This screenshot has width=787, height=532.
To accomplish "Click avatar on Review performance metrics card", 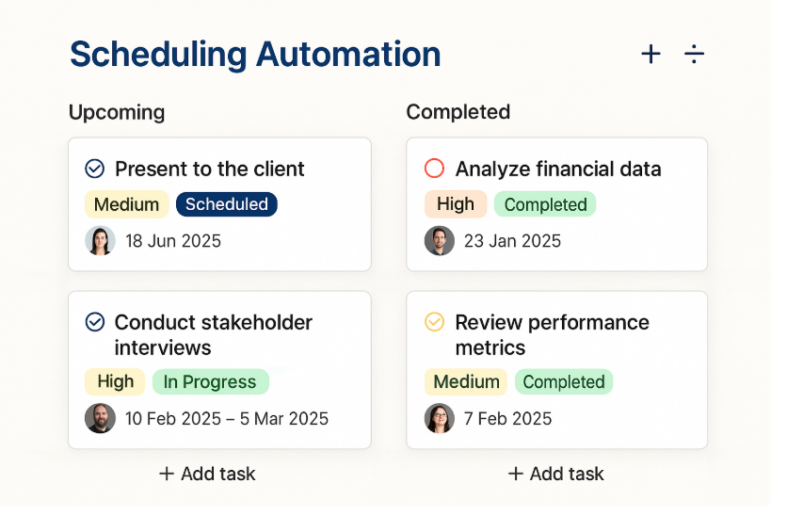I will pos(440,418).
